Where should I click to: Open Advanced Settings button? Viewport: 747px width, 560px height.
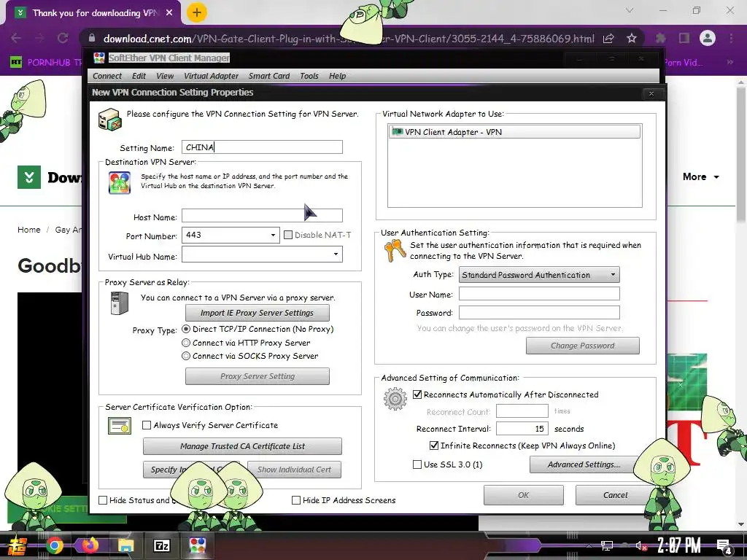coord(584,464)
